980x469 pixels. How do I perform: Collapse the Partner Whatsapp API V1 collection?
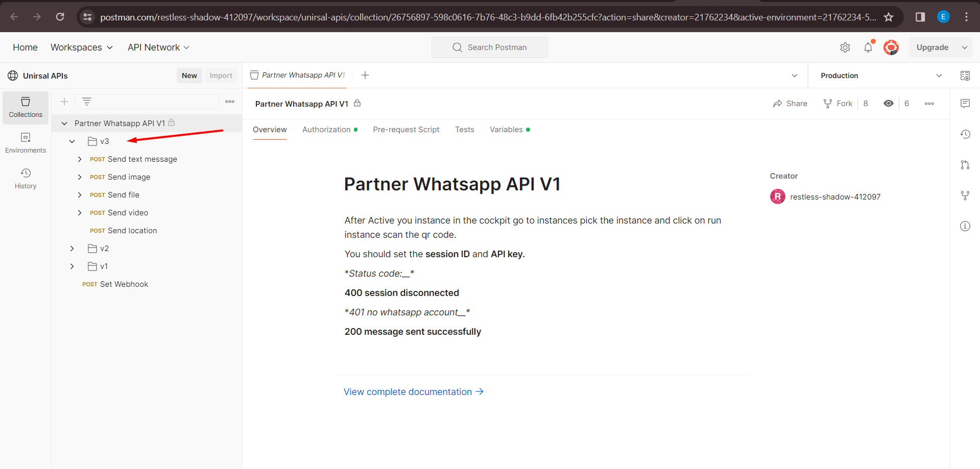(64, 124)
